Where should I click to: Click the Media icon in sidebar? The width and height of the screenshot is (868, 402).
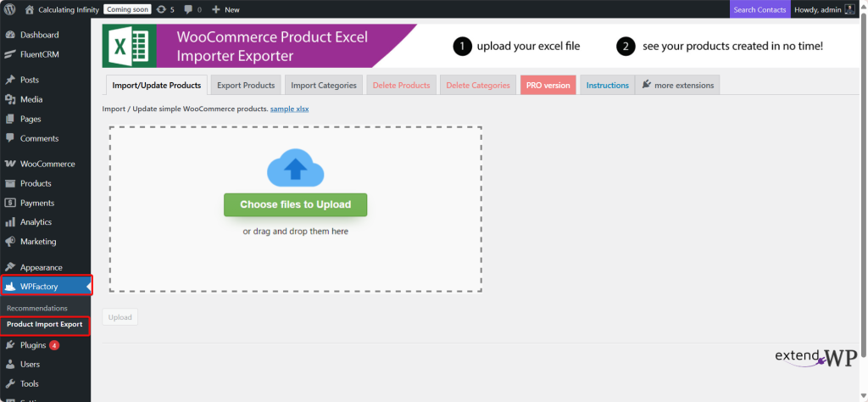10,100
